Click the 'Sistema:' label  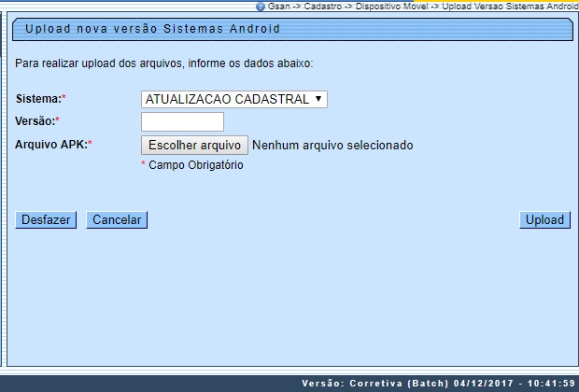pos(38,99)
